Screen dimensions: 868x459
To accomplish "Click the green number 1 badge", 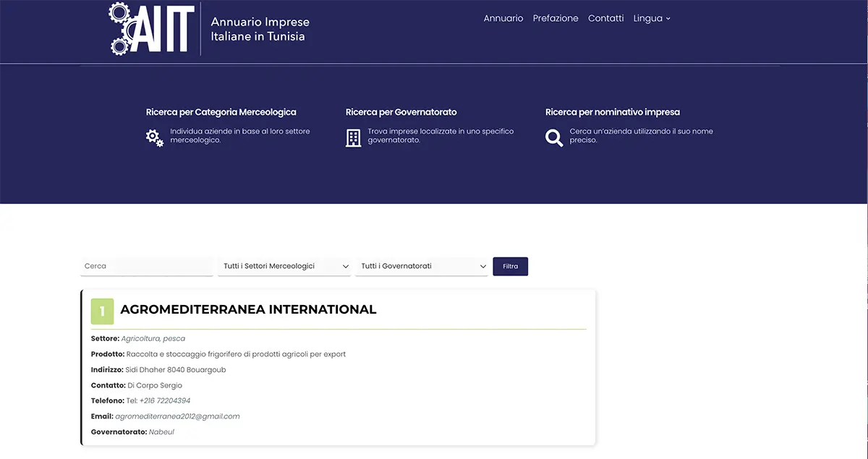I will (x=102, y=311).
